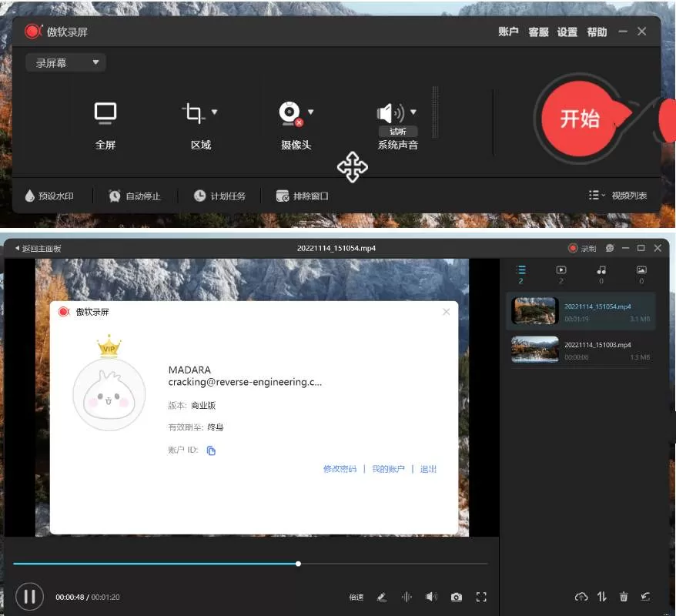Switch to the music recordings panel
676x616 pixels.
click(x=601, y=270)
